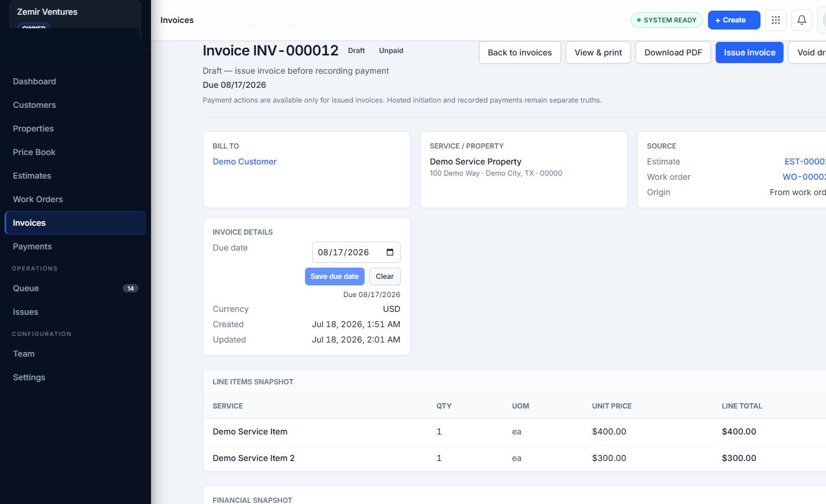The width and height of the screenshot is (826, 504).
Task: Clear the due date field
Action: pyautogui.click(x=385, y=276)
